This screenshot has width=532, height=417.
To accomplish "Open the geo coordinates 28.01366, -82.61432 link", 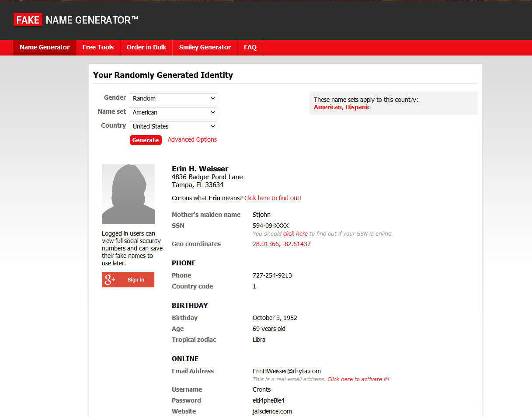I will pyautogui.click(x=282, y=244).
